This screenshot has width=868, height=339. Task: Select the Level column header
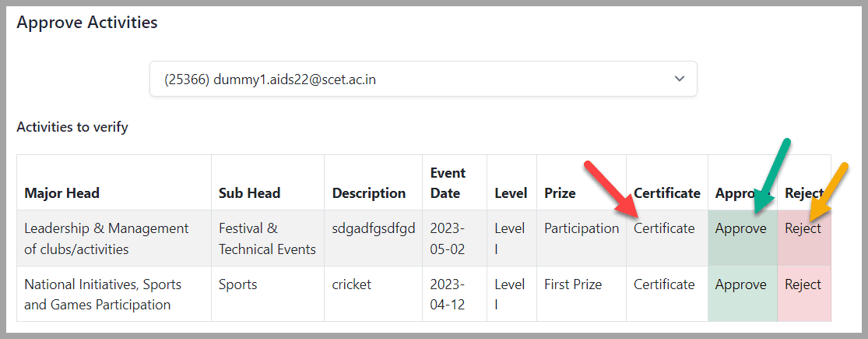pyautogui.click(x=511, y=192)
